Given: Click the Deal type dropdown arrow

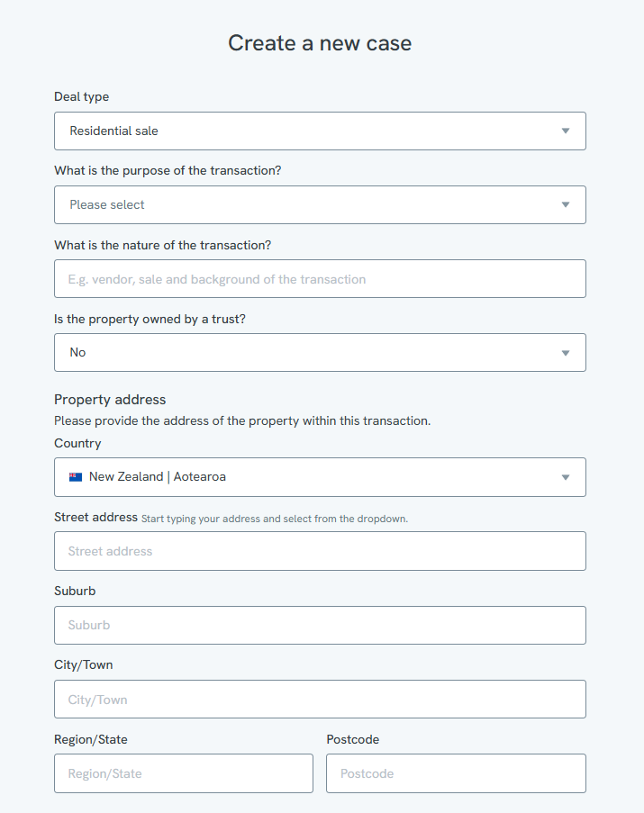Looking at the screenshot, I should tap(566, 131).
